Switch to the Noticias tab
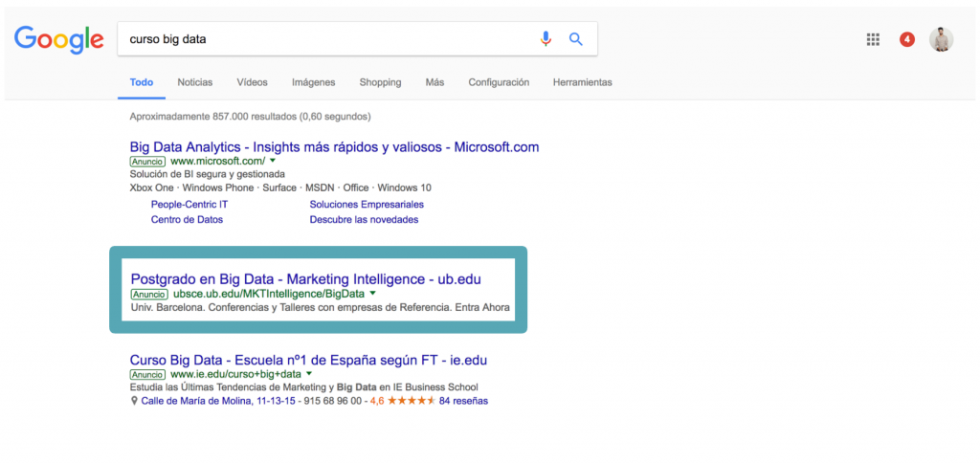 (x=195, y=82)
